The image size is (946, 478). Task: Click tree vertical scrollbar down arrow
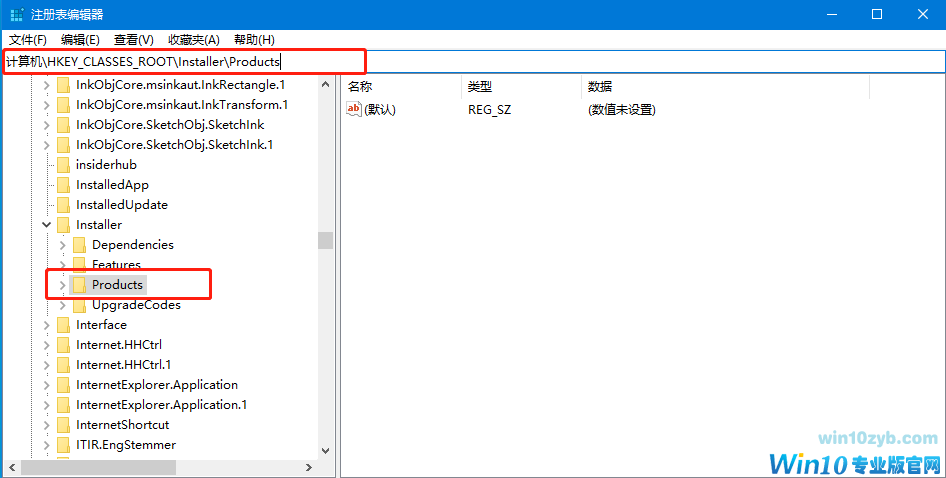[x=326, y=450]
